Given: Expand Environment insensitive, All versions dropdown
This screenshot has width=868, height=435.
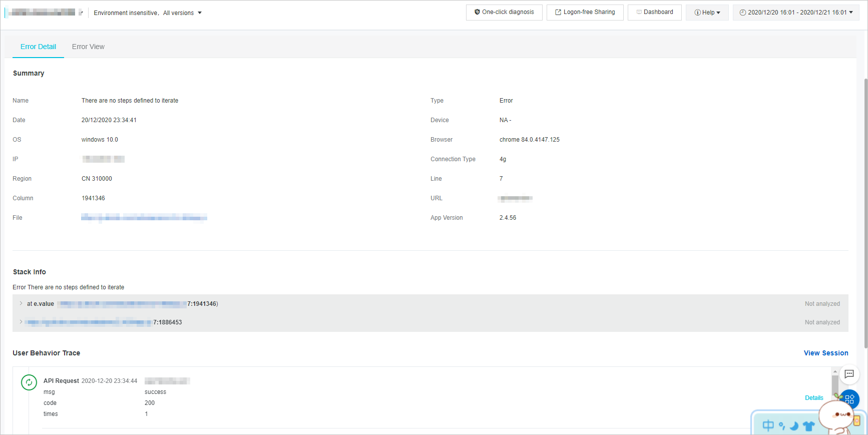Looking at the screenshot, I should pyautogui.click(x=148, y=13).
